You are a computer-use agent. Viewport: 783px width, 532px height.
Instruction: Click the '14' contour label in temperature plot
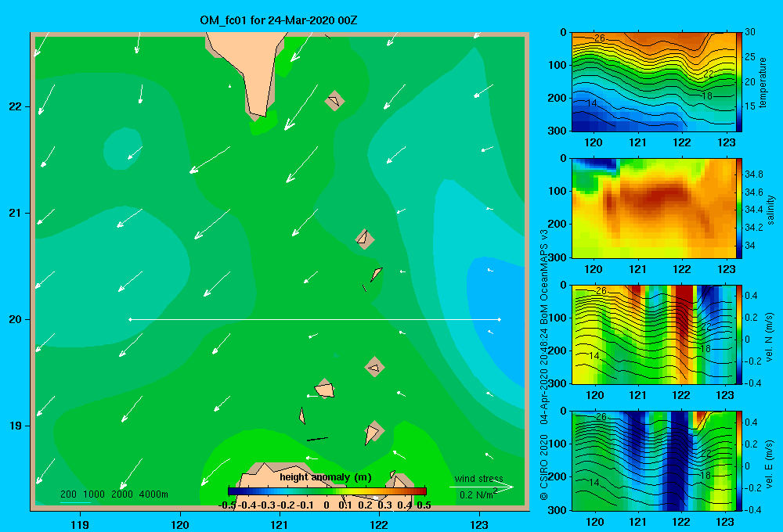coord(591,103)
